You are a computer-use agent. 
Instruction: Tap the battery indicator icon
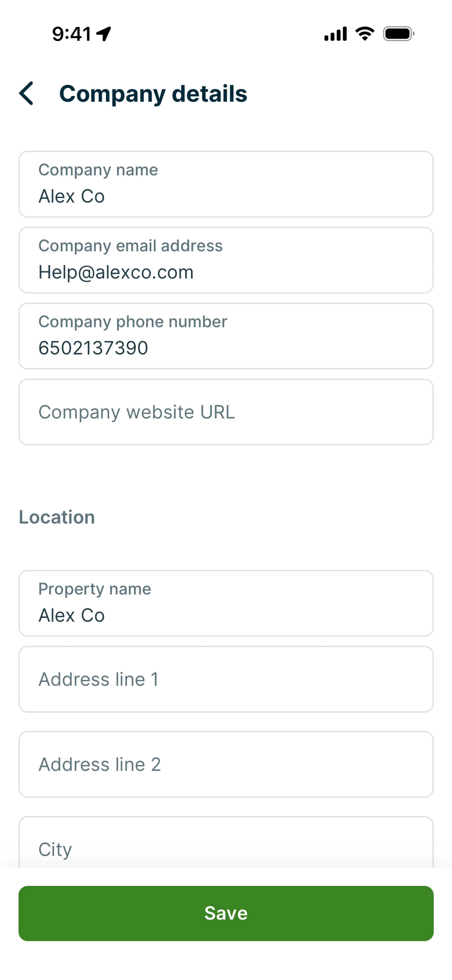398,34
